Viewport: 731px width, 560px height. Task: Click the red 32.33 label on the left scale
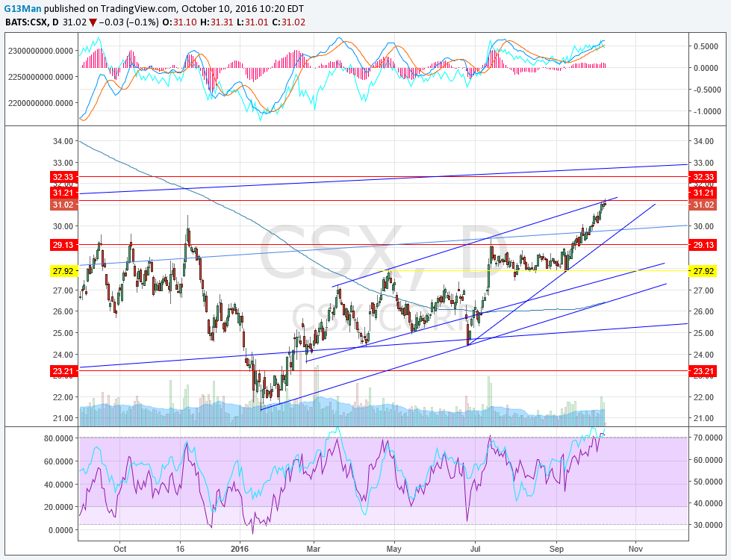click(x=63, y=177)
